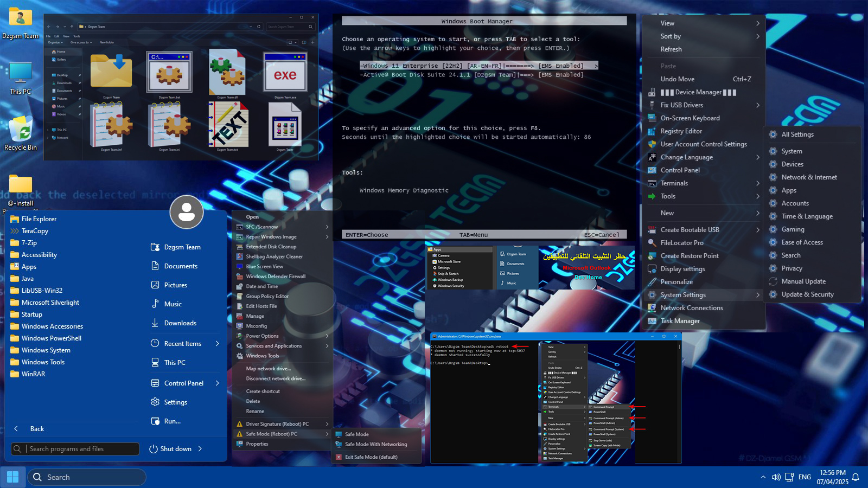Open Device Manager from context menu
Screen dimensions: 868x488
(704, 92)
